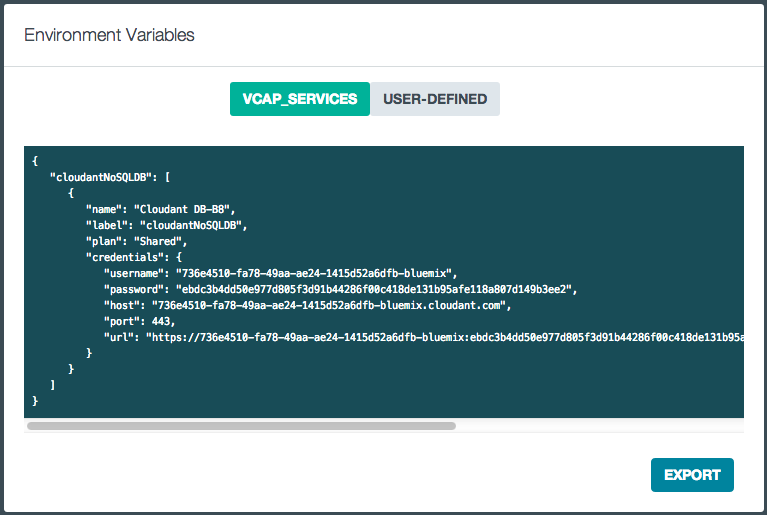This screenshot has width=767, height=515.
Task: Click the horizontal scrollbar under the JSON
Action: (x=241, y=426)
